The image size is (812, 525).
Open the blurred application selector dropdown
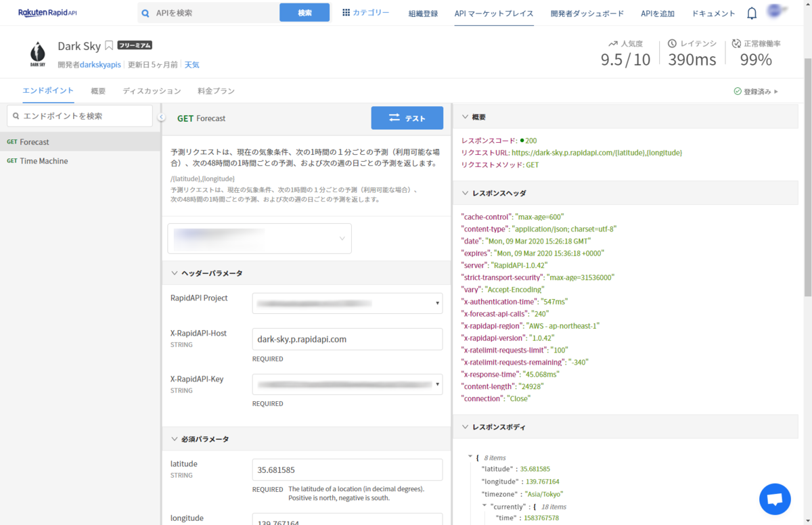pyautogui.click(x=260, y=238)
